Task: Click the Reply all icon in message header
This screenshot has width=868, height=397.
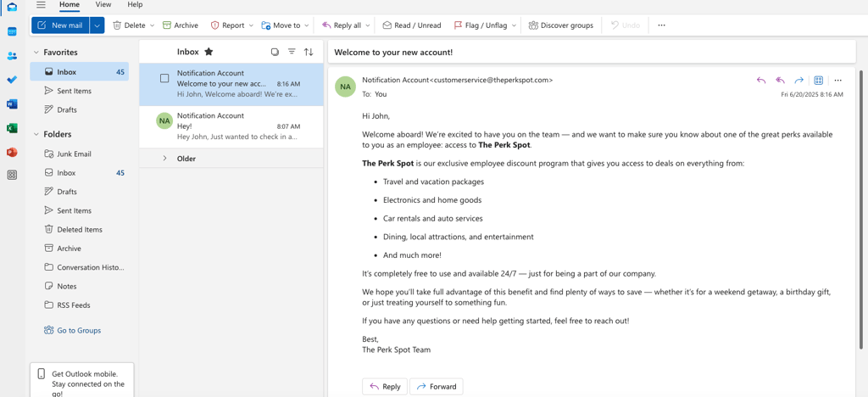Action: 780,81
